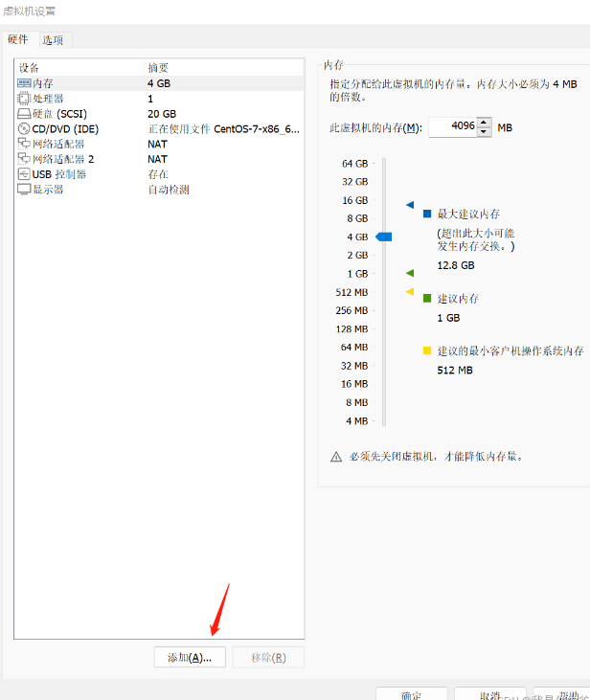This screenshot has height=700, width=590.
Task: Click the 取消 button
Action: (x=490, y=694)
